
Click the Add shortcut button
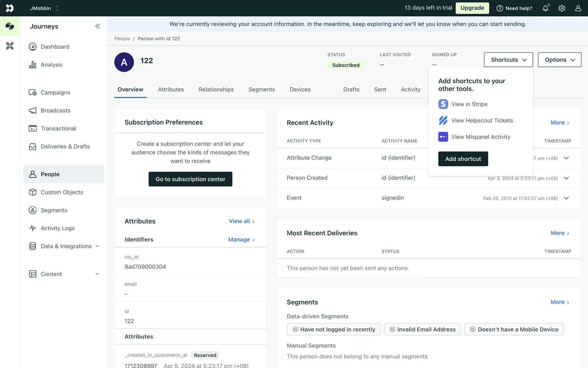463,159
